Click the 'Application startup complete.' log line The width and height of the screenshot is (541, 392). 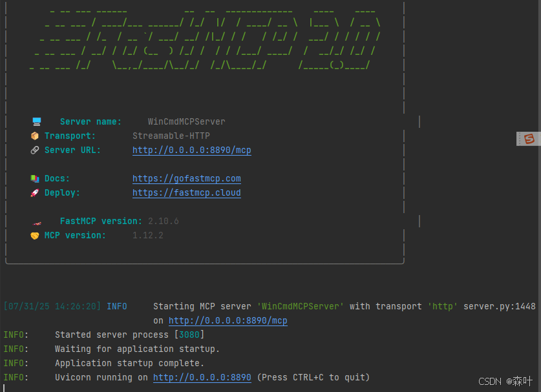point(129,364)
